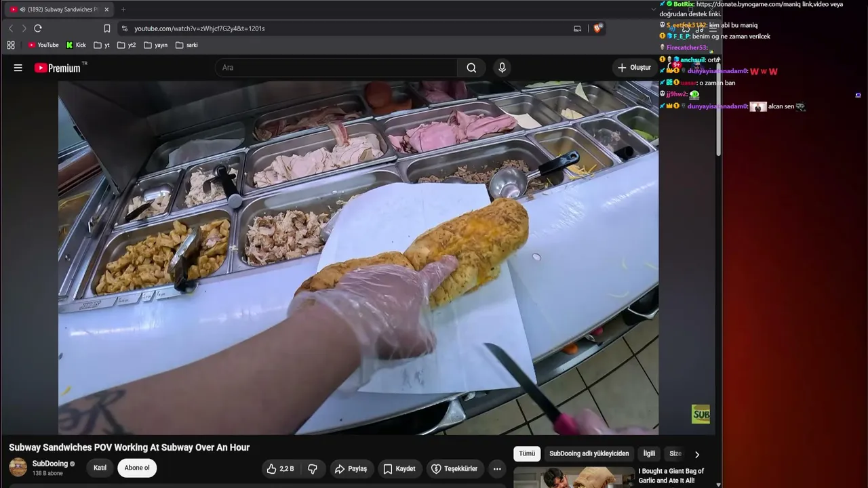
Task: Click Firecatcher53 username in chat
Action: [686, 48]
